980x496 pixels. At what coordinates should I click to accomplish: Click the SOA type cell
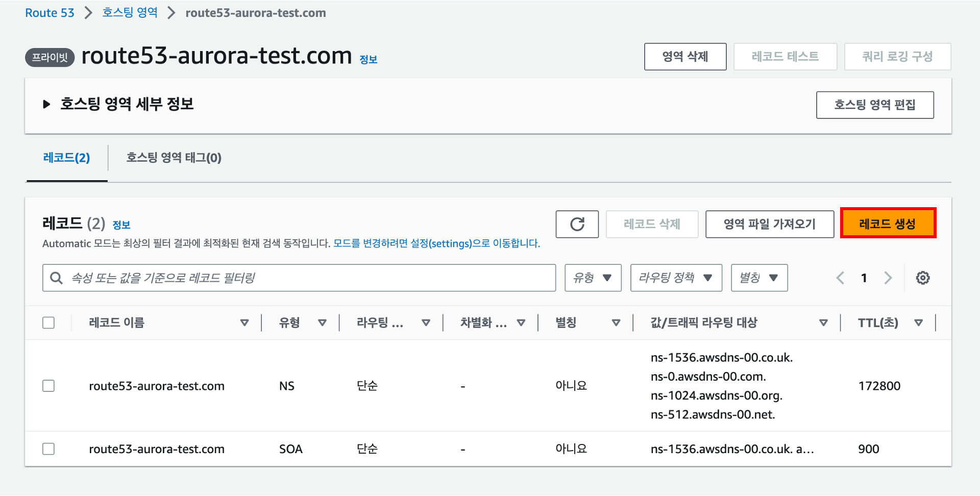pyautogui.click(x=291, y=449)
